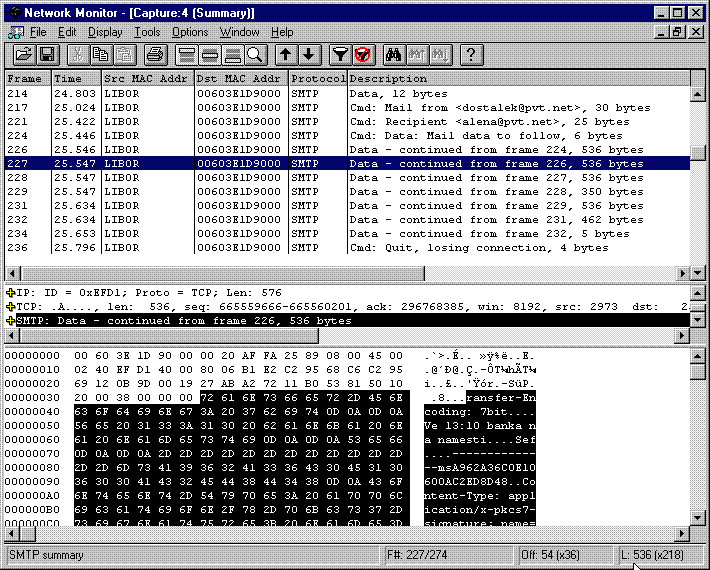Screen dimensions: 710x570
Task: Click the Protocol column header
Action: (318, 79)
